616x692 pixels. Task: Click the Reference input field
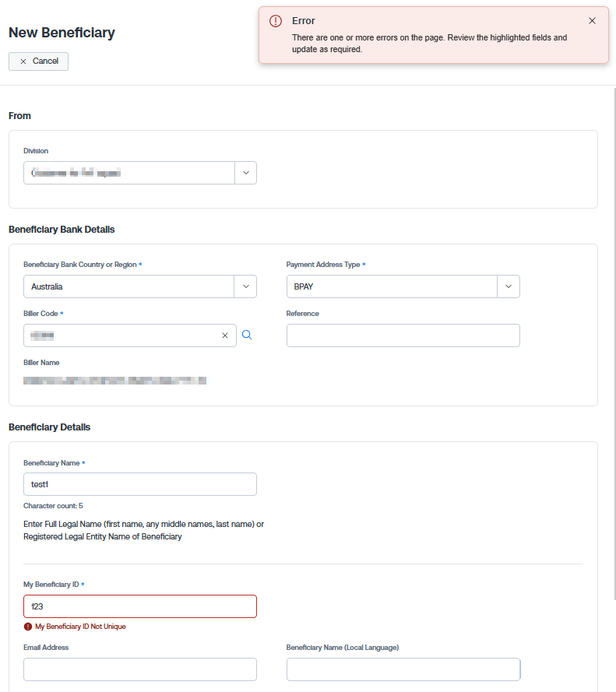point(403,335)
